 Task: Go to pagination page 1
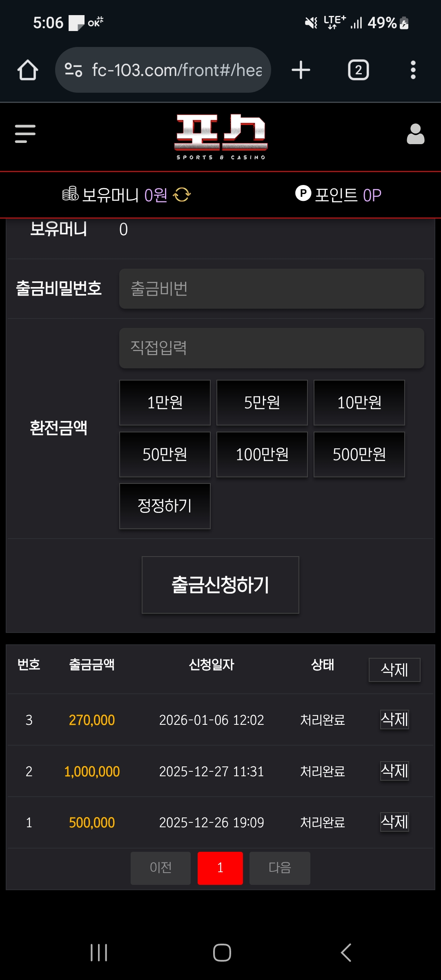pos(220,868)
